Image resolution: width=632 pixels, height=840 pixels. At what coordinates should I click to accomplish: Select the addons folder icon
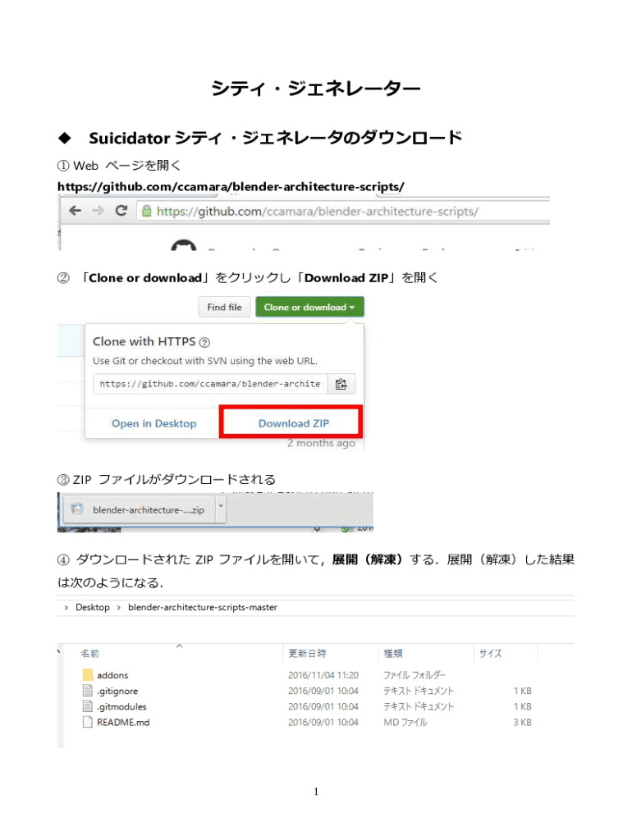[x=89, y=675]
